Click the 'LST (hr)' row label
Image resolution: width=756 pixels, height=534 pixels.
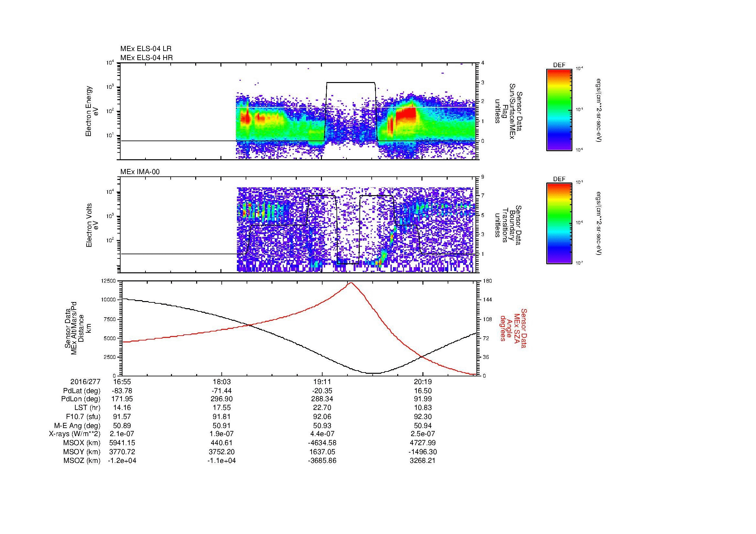87,408
